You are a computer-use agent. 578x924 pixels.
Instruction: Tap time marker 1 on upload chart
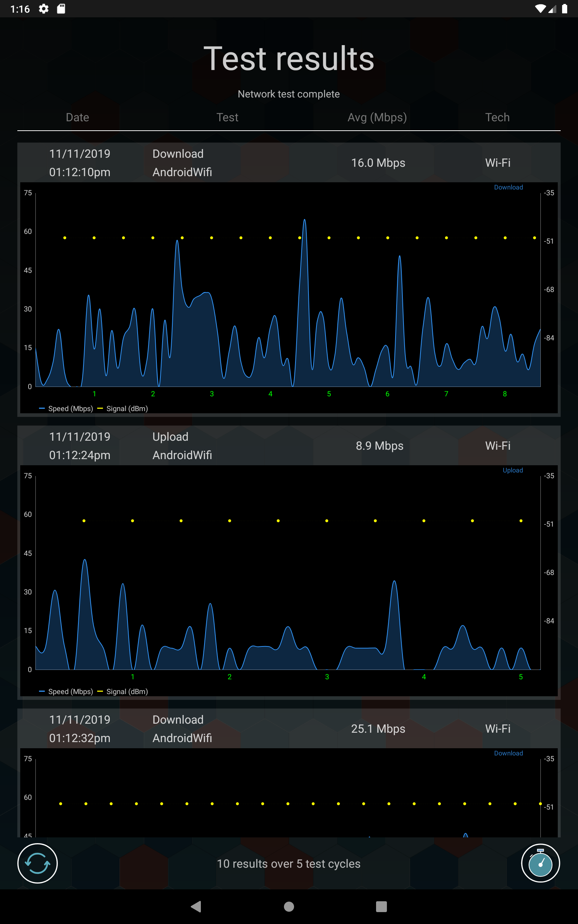133,677
